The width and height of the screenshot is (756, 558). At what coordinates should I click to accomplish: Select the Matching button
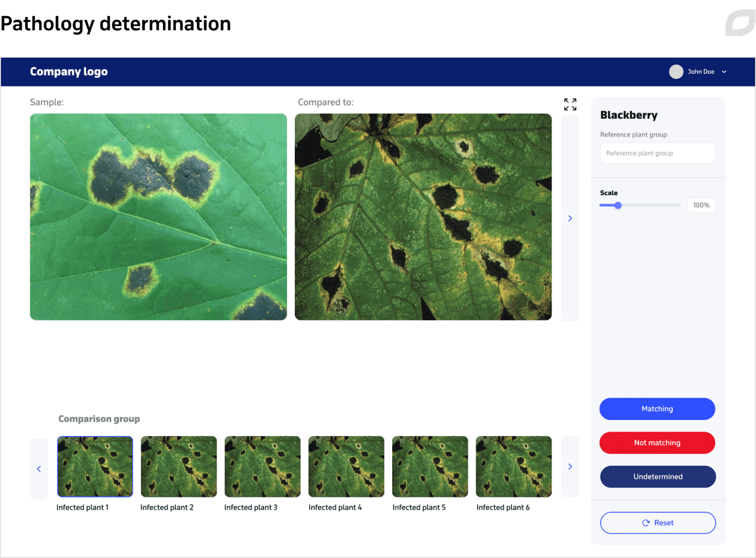pyautogui.click(x=657, y=408)
